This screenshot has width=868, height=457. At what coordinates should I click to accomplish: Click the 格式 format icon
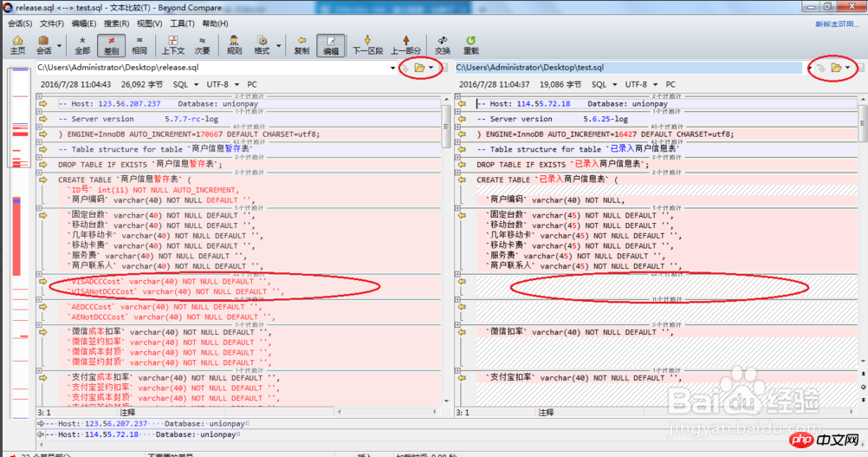pyautogui.click(x=262, y=45)
